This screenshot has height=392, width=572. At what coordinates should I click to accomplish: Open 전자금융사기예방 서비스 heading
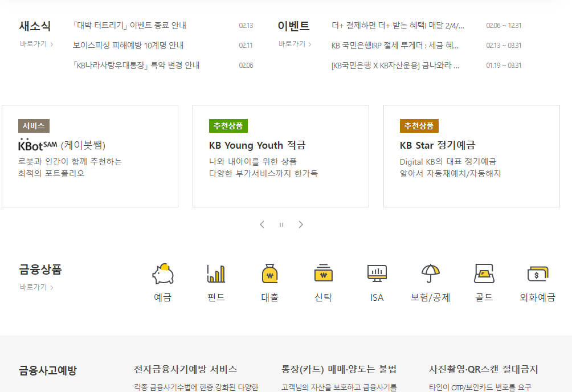pyautogui.click(x=185, y=369)
